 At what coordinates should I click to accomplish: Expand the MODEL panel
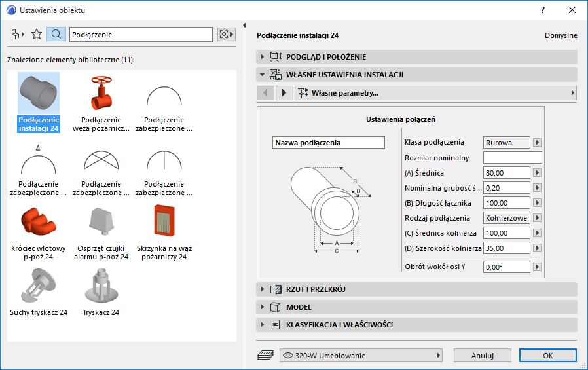pyautogui.click(x=416, y=307)
